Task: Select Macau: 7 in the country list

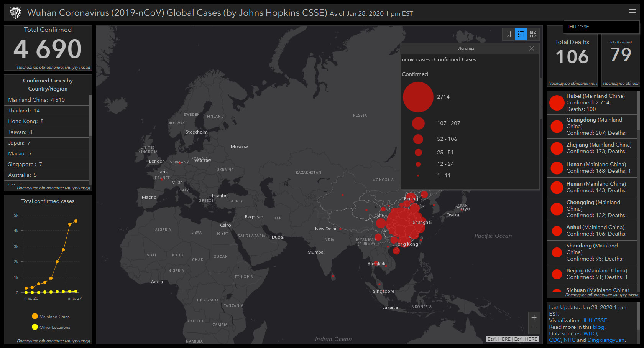Action: [46, 153]
